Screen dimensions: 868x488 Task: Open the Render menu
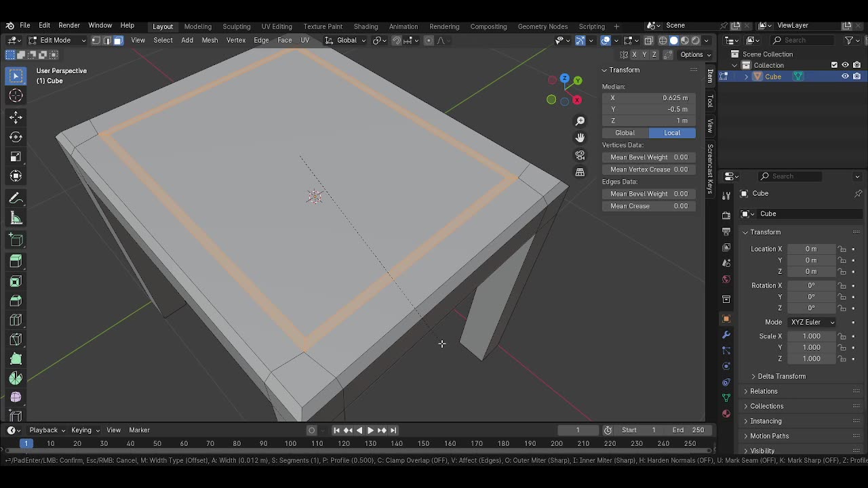pyautogui.click(x=69, y=26)
